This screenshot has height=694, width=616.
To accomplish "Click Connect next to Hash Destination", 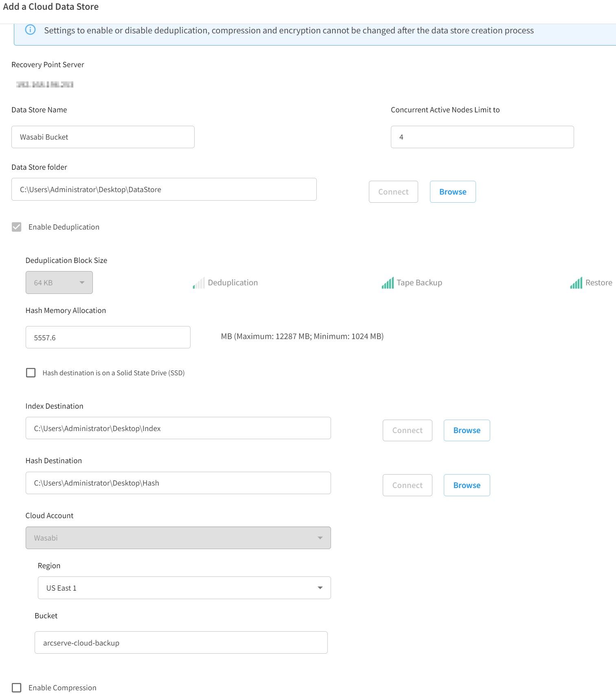I will click(407, 485).
